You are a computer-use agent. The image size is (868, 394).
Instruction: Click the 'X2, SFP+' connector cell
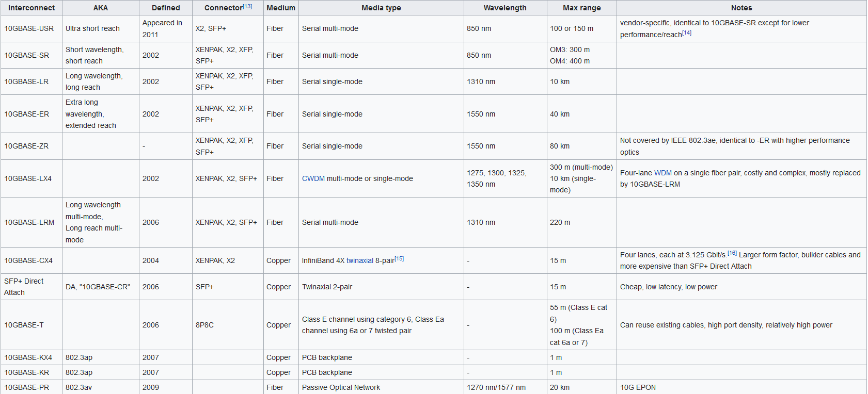coord(228,28)
